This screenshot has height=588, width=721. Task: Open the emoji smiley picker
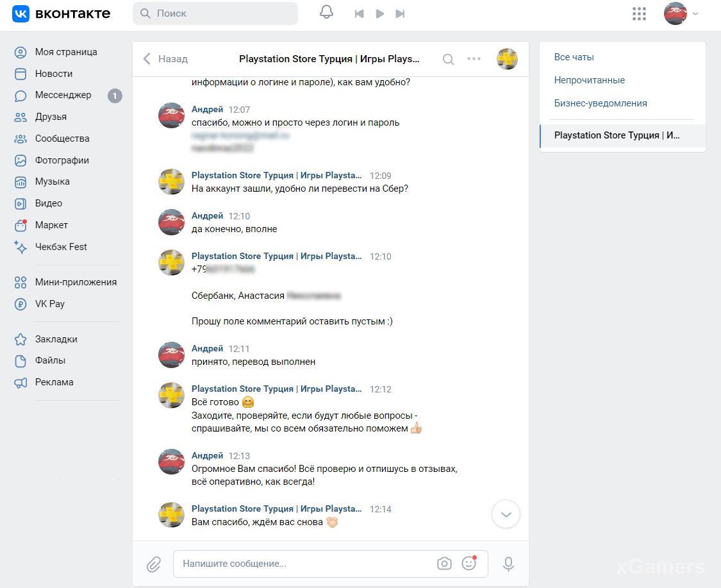click(x=469, y=564)
